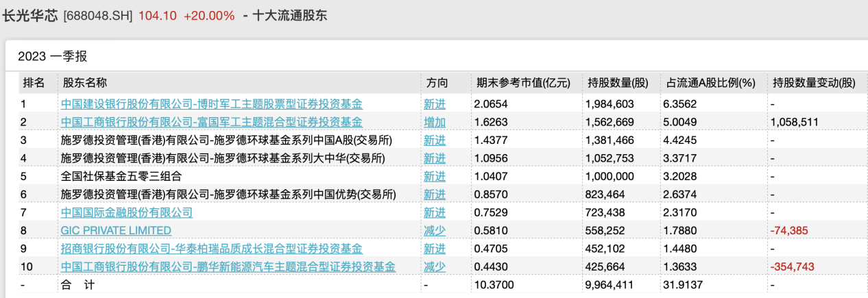Select 施罗德环球基金系列中国A股(交易所) shareholder name
The width and height of the screenshot is (868, 298).
(x=228, y=140)
